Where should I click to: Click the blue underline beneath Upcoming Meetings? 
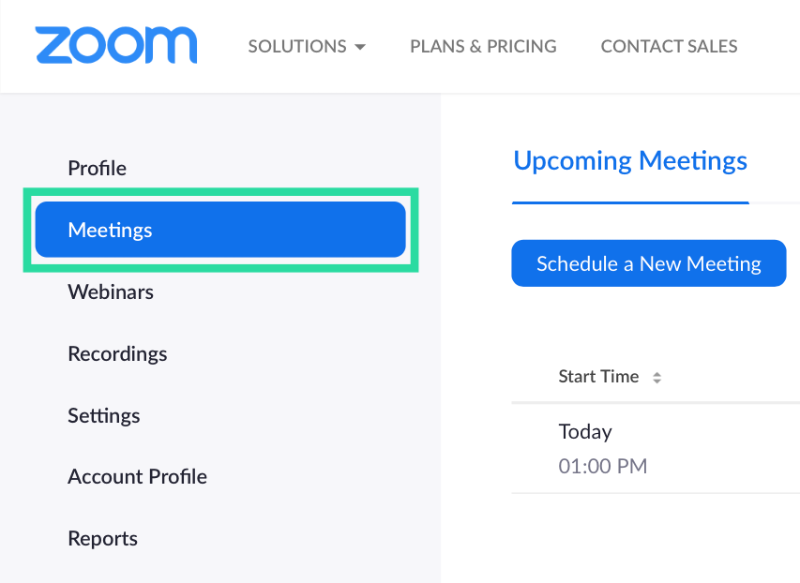[630, 202]
